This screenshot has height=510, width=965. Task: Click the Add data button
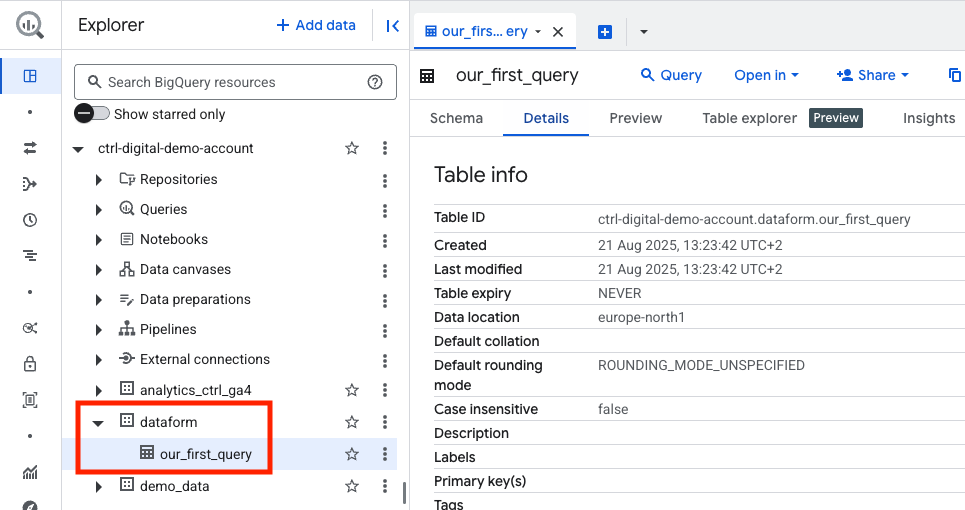point(316,25)
